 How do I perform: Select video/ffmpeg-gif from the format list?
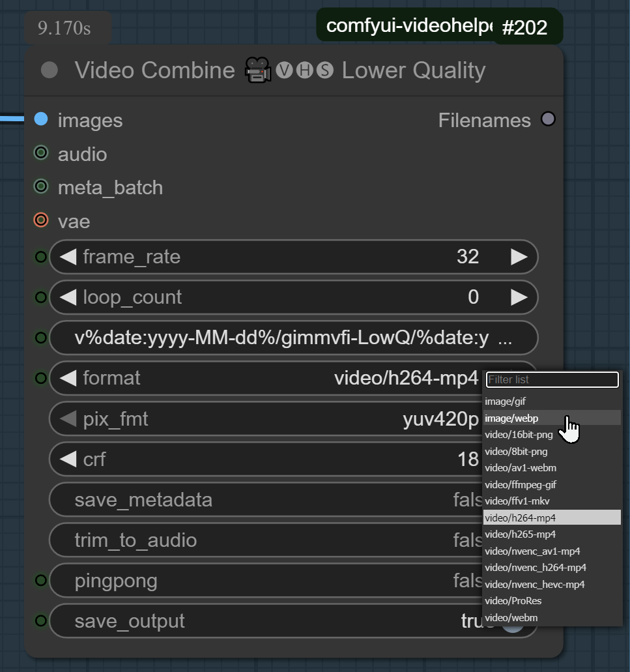pos(552,484)
